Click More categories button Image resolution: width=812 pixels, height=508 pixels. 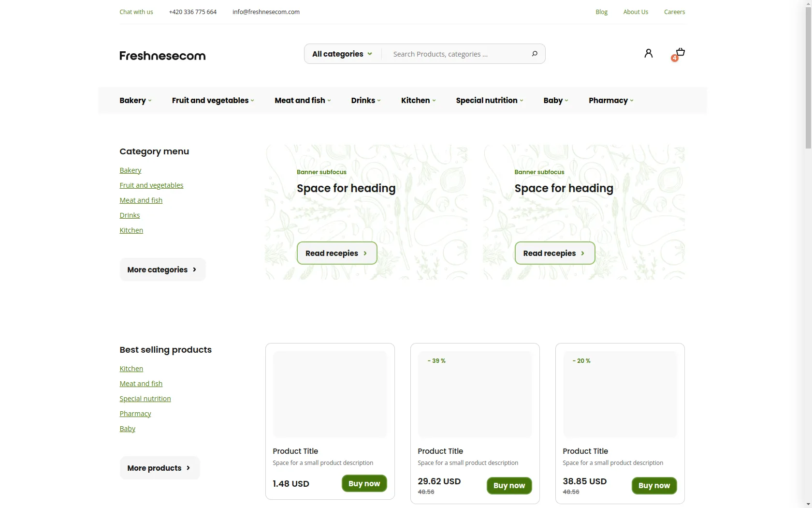pos(162,269)
